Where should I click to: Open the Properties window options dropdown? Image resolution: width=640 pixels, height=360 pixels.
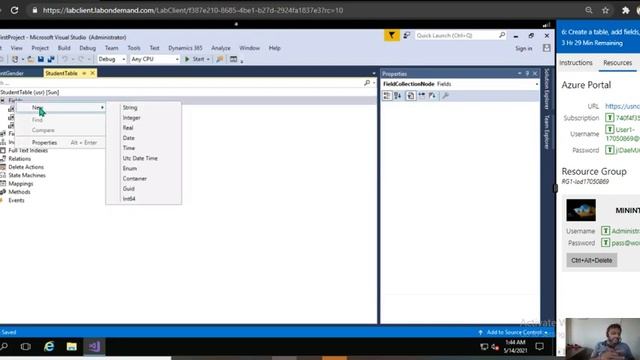pos(519,73)
